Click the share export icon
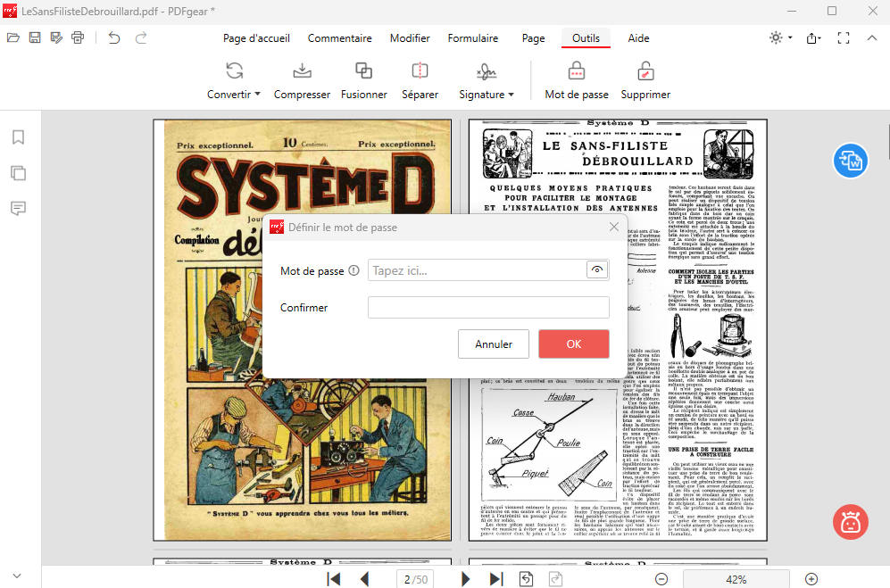 [813, 38]
